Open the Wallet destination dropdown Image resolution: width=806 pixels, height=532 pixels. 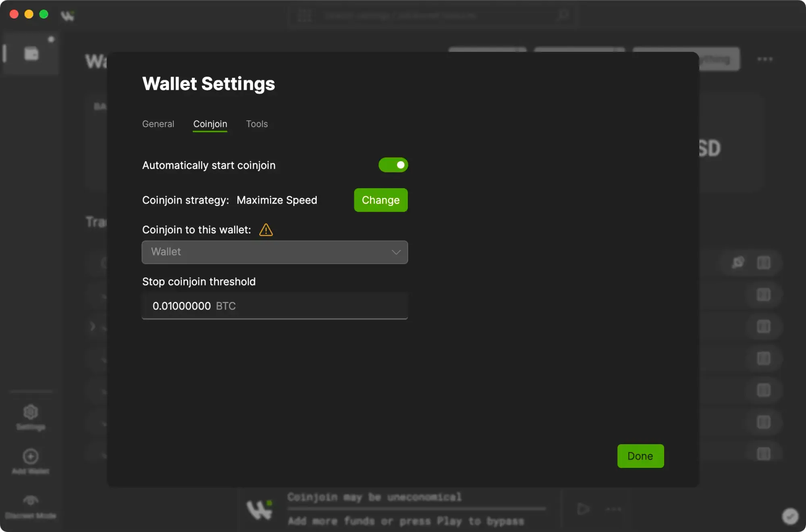pyautogui.click(x=275, y=252)
